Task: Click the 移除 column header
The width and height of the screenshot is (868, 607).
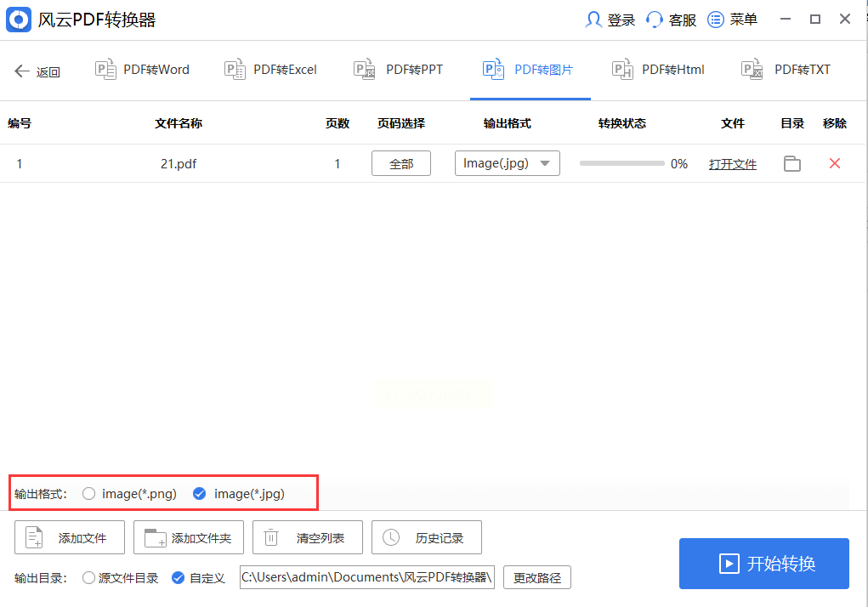Action: coord(835,123)
